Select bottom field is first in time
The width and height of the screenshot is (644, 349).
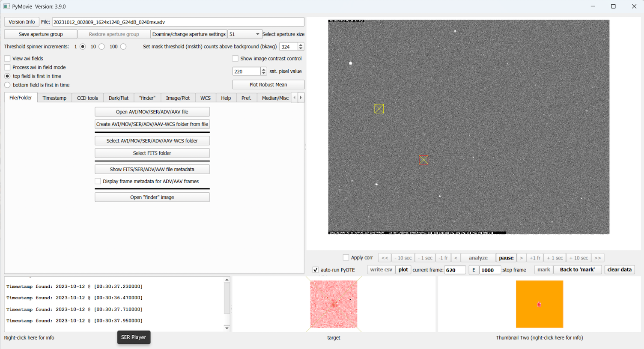pos(8,85)
